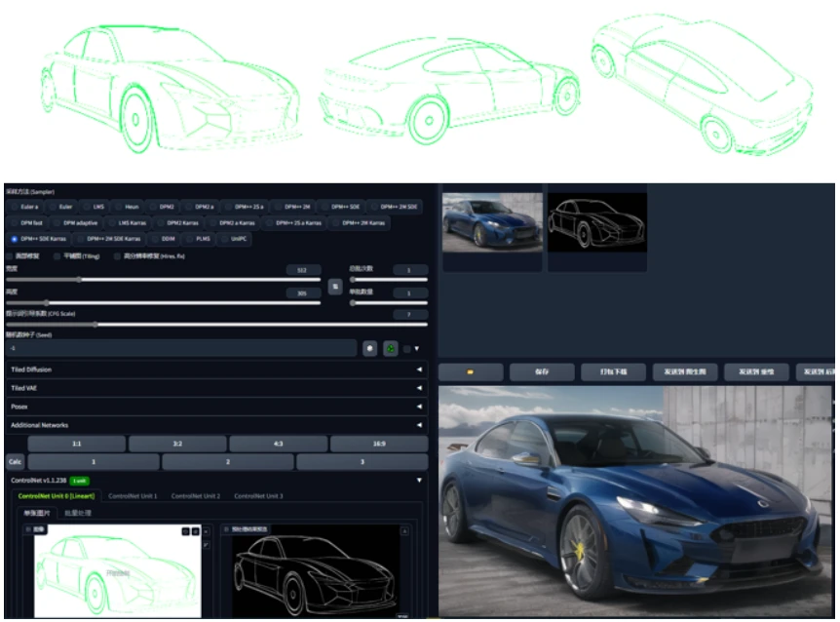Expand the Tiled Diffusion section
The width and height of the screenshot is (840, 622).
(x=216, y=369)
